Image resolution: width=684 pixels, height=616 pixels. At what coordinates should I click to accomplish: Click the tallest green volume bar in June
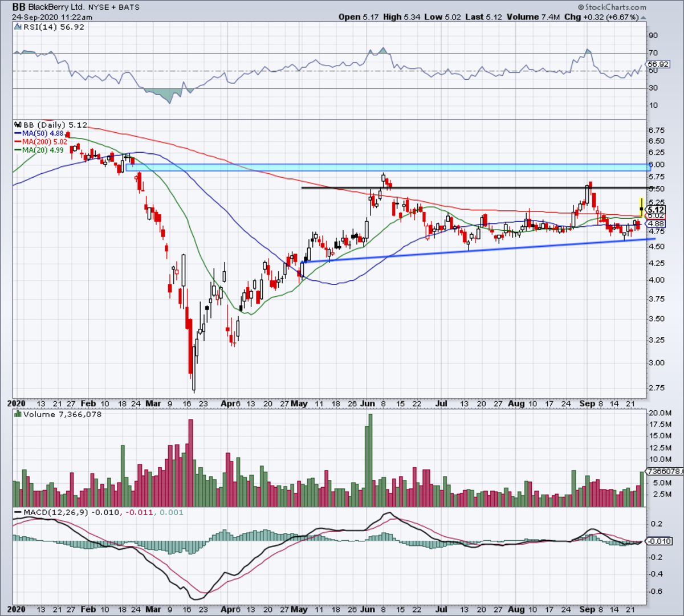[x=370, y=460]
